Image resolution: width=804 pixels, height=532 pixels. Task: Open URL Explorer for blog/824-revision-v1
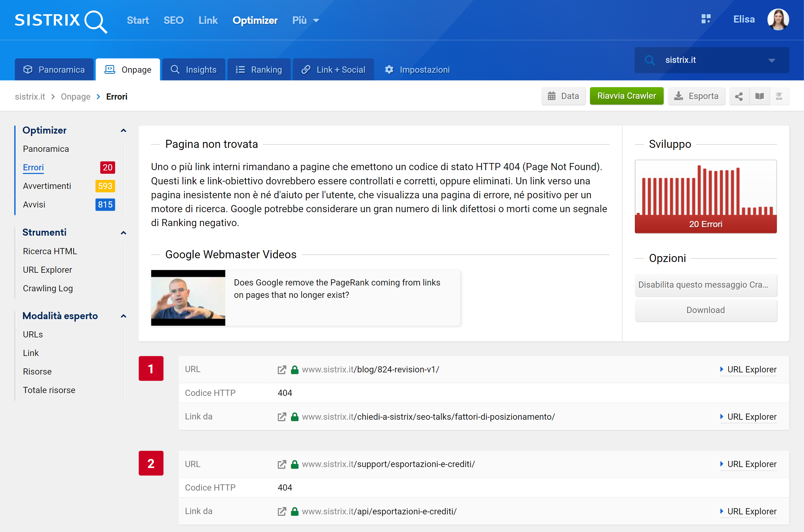[x=748, y=370]
